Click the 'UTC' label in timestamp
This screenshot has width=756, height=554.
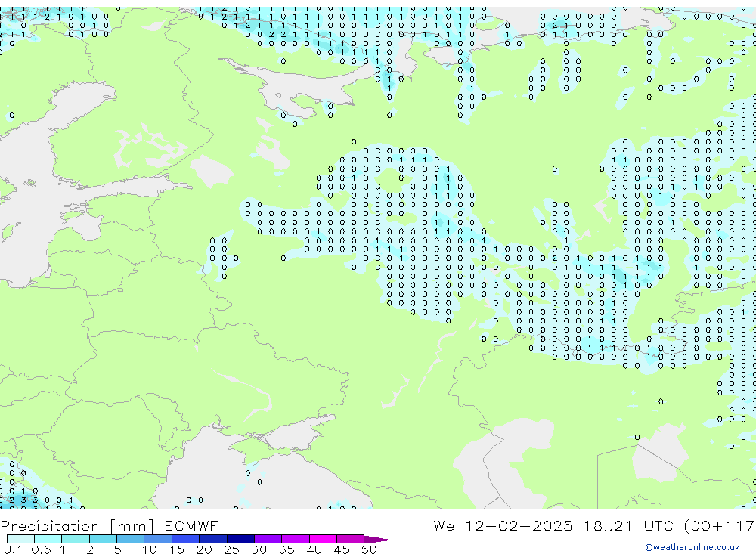(x=658, y=525)
